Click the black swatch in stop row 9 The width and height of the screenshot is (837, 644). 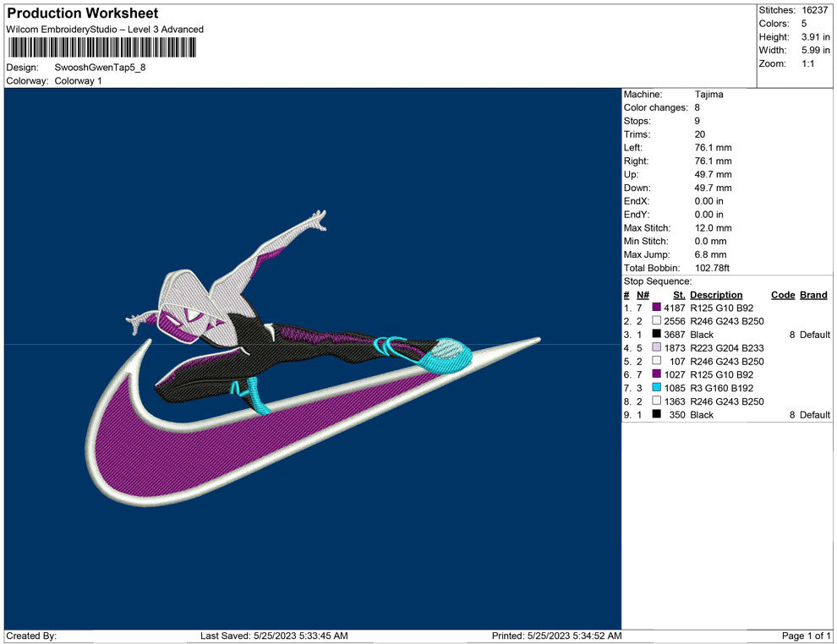point(657,414)
